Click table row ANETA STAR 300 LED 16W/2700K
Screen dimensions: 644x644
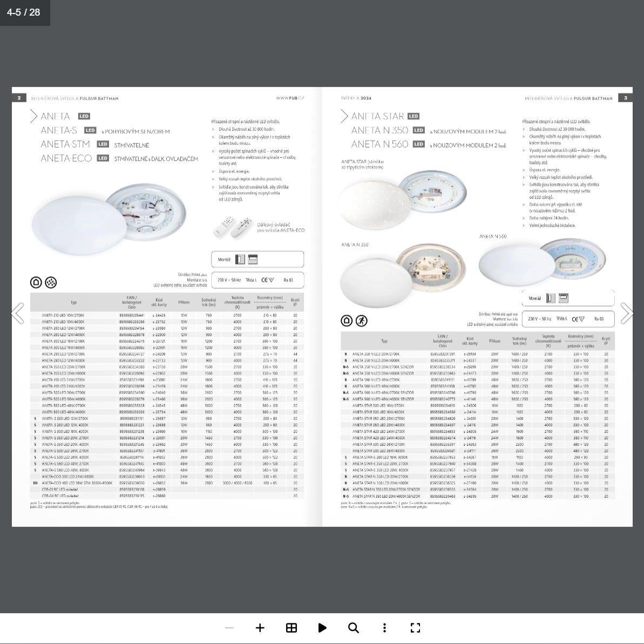coord(478,406)
